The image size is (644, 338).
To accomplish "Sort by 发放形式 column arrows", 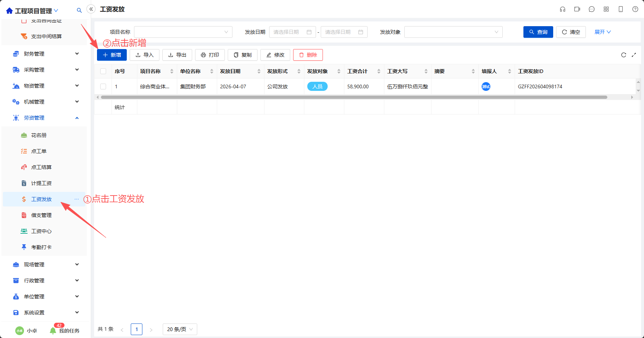I will click(x=299, y=71).
